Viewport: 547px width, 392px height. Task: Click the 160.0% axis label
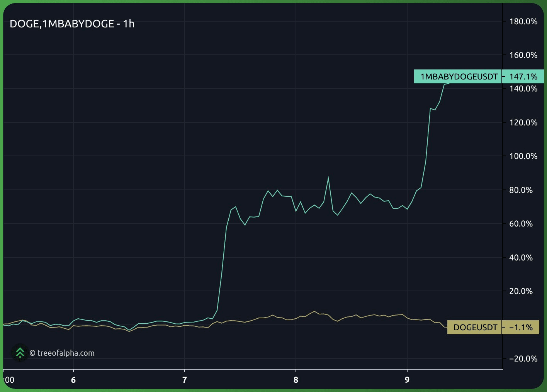pos(523,55)
